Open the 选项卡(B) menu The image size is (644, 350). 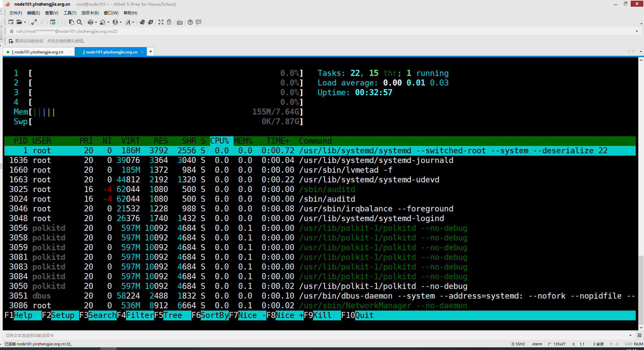(90, 13)
